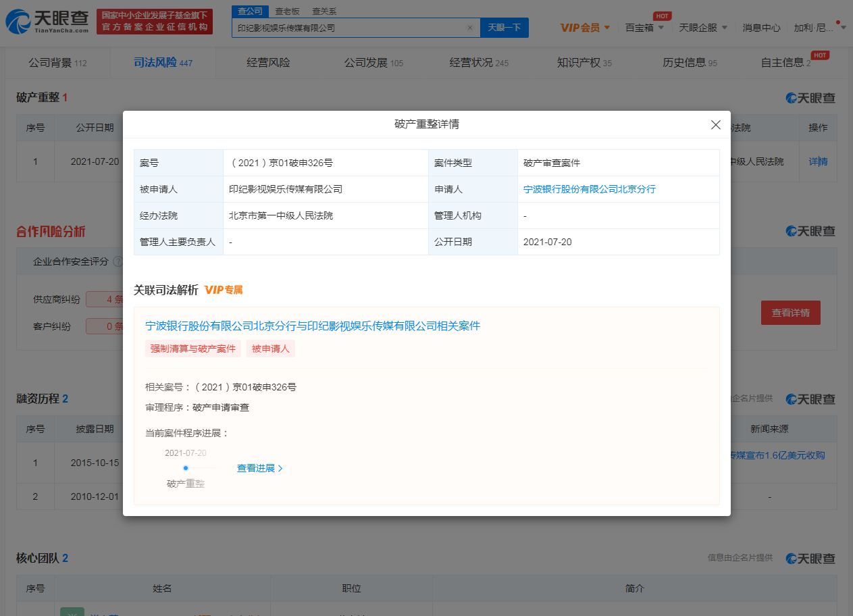Screen dimensions: 853x616
Task: Click the red 查看详情 button
Action: [x=790, y=313]
